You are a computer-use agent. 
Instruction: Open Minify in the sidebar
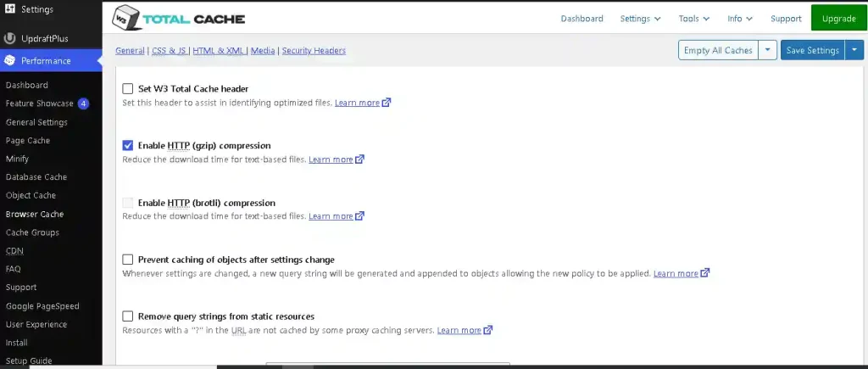click(x=17, y=159)
